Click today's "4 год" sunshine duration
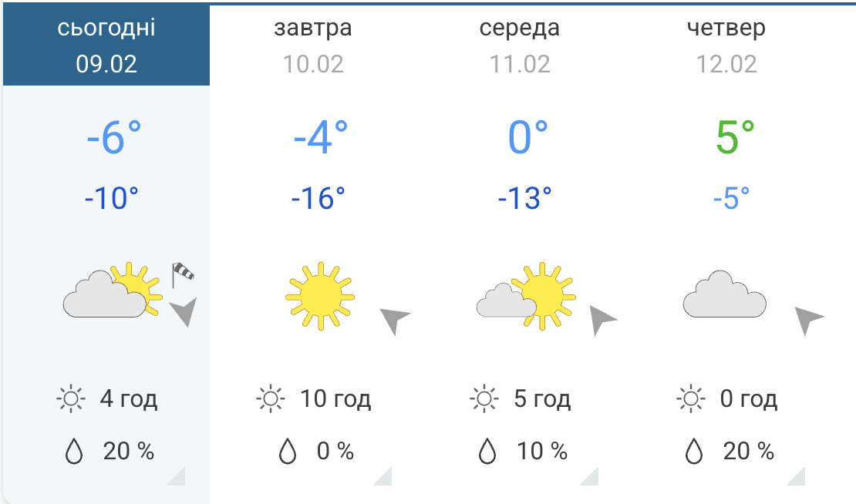The image size is (856, 504). (128, 399)
